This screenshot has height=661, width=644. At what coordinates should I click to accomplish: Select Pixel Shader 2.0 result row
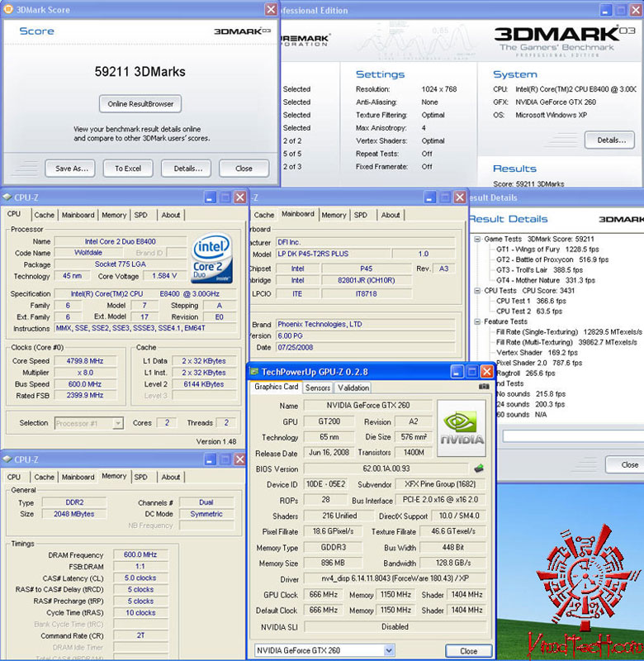[x=538, y=363]
